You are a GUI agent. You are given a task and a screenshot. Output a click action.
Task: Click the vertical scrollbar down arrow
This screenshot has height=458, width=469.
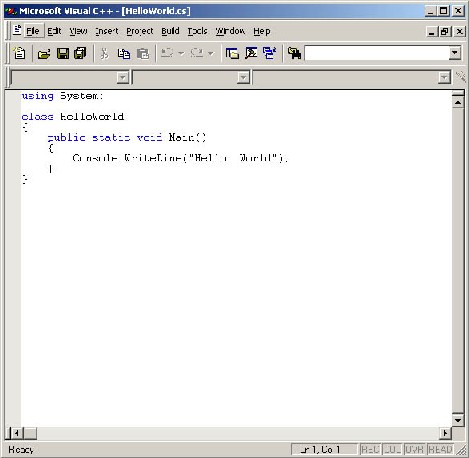click(x=458, y=420)
